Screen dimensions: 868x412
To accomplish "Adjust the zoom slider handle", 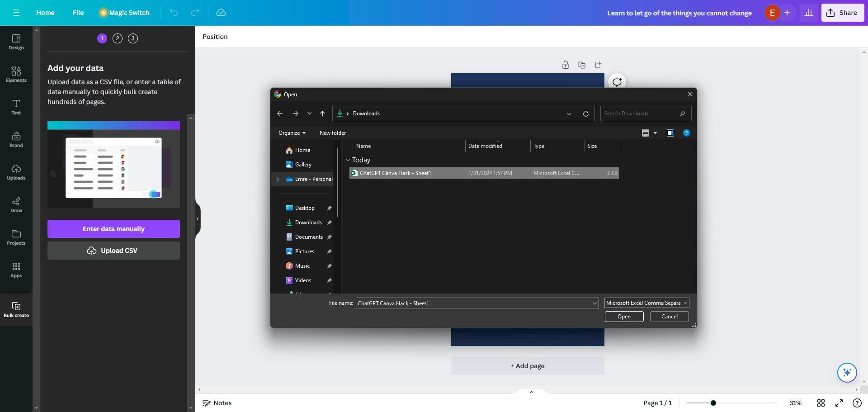I will point(713,403).
